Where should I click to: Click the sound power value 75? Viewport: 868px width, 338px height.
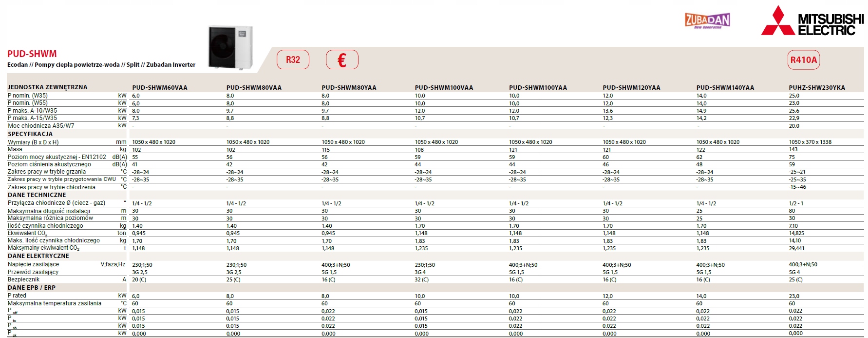coord(792,157)
